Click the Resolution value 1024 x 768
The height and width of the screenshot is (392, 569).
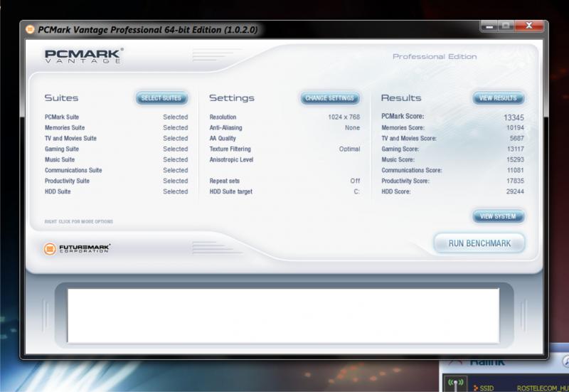tap(344, 117)
